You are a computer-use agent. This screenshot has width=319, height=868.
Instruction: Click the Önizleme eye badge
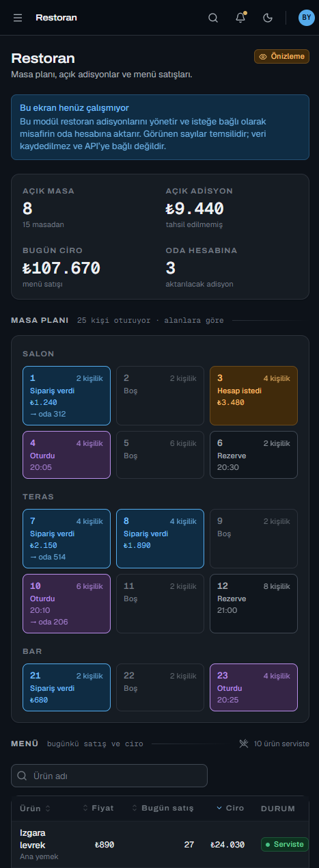coord(281,57)
